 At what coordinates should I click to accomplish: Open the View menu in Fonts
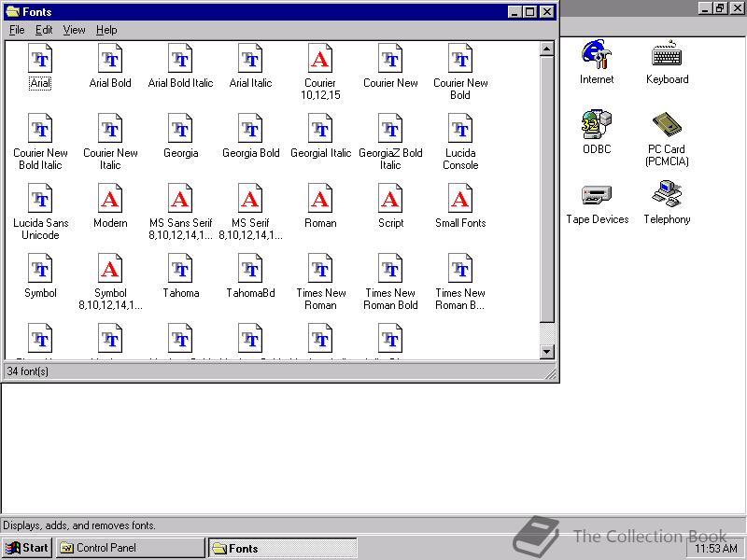click(x=74, y=30)
